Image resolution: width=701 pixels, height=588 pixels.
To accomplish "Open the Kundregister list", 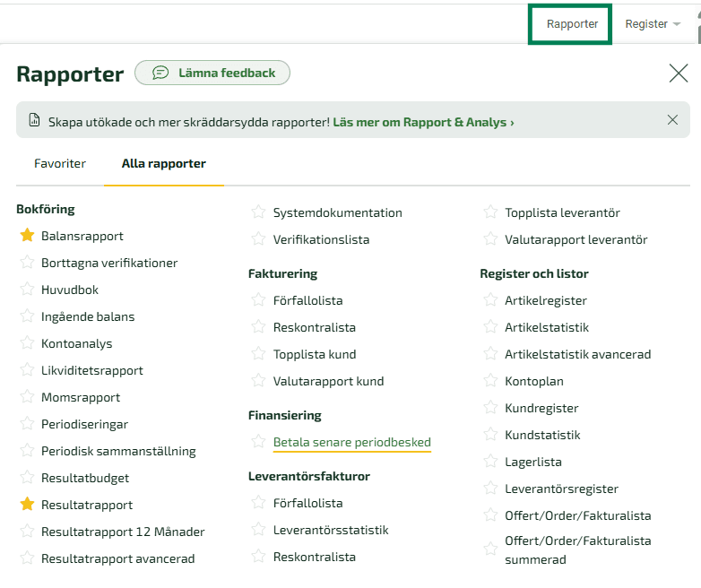I will [x=541, y=408].
